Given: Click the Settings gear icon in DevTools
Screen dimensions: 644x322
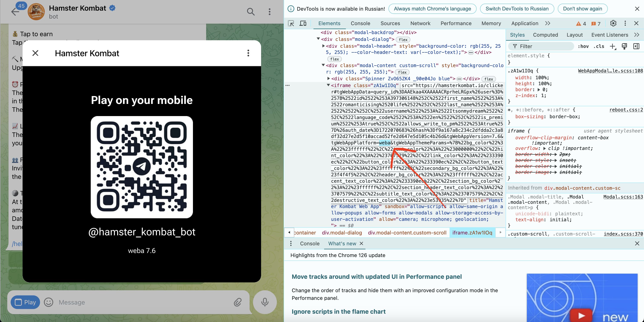Looking at the screenshot, I should tap(613, 23).
